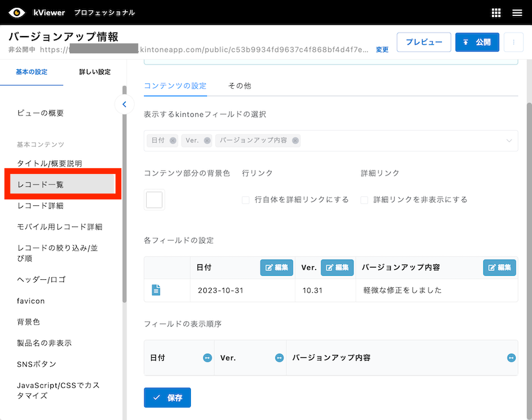The image size is (532, 420).
Task: Enable 行自体を詳細リンクにする checkbox
Action: [245, 200]
